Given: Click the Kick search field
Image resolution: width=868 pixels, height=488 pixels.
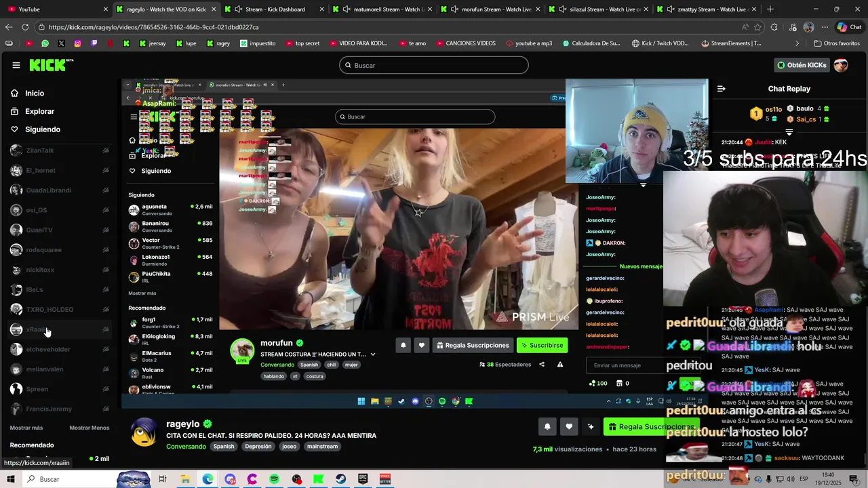Looking at the screenshot, I should pos(434,65).
